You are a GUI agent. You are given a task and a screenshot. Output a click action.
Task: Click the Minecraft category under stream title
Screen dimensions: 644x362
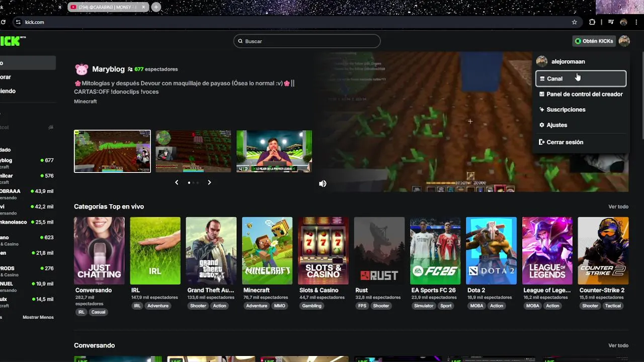pyautogui.click(x=86, y=102)
